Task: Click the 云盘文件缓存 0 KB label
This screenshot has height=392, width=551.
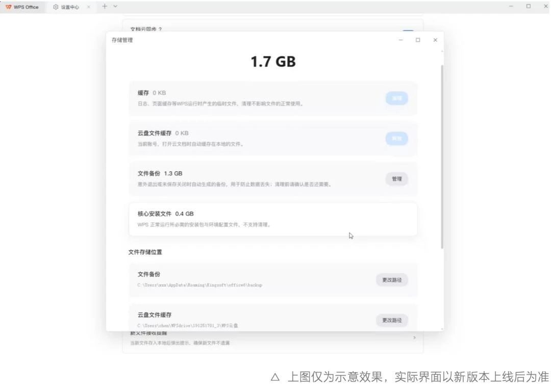Action: pyautogui.click(x=163, y=133)
